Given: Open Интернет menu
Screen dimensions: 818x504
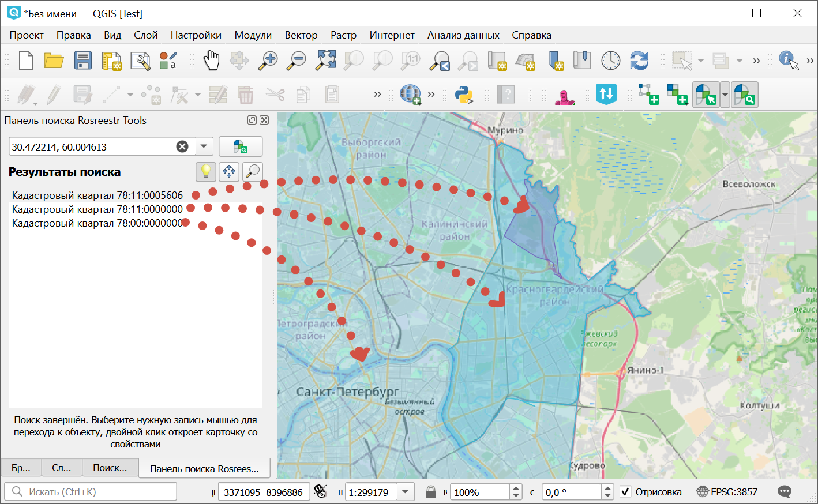Looking at the screenshot, I should [x=392, y=35].
